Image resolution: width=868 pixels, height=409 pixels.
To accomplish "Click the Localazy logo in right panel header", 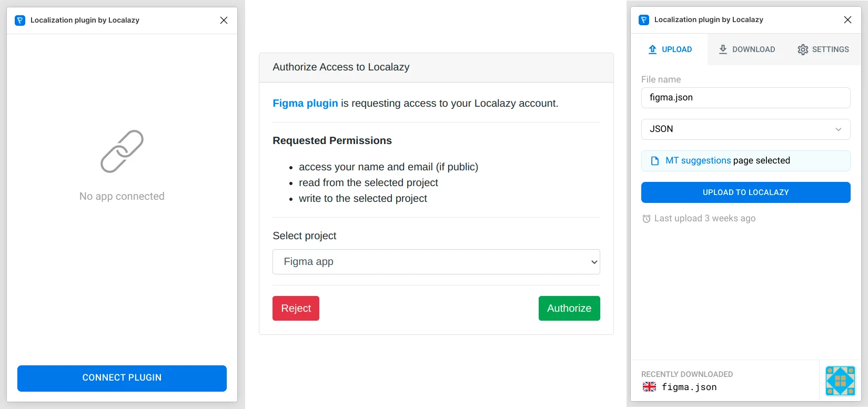I will click(x=644, y=20).
